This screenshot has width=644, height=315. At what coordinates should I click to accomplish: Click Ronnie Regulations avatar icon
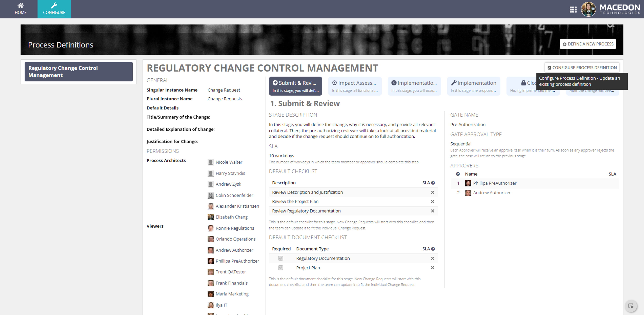(x=210, y=228)
